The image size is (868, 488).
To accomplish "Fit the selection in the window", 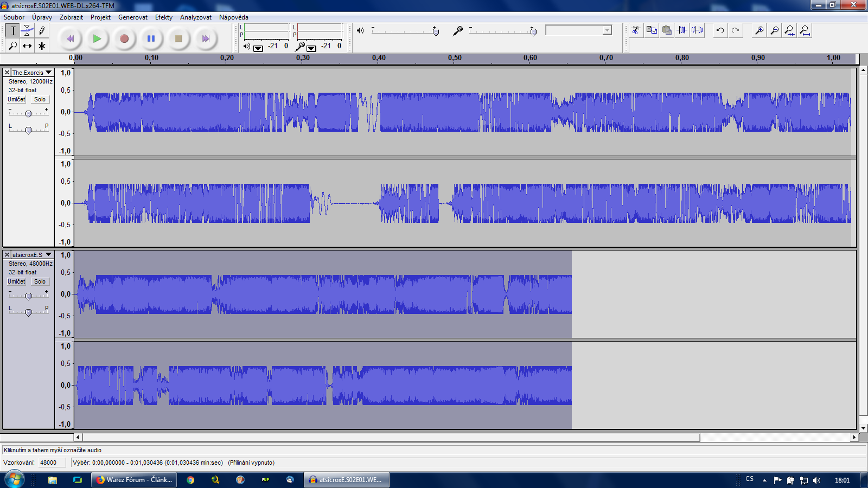I will [789, 30].
